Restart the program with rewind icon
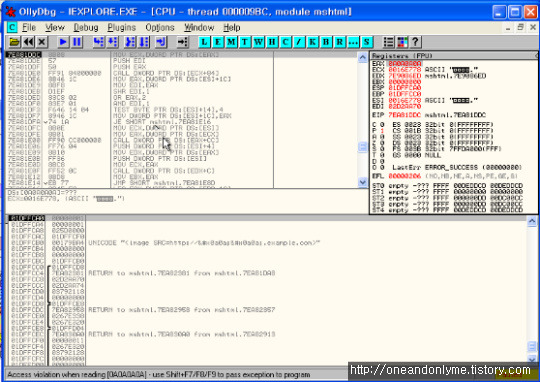The image size is (540, 382). (28, 42)
